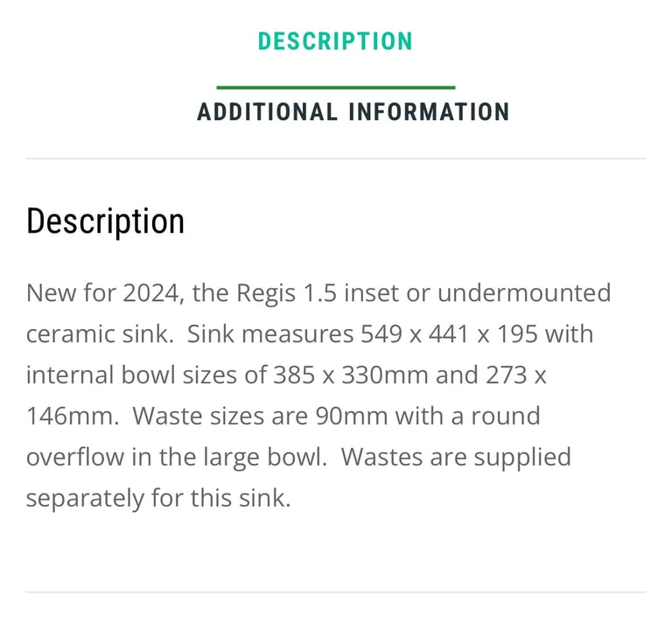Click the divider line below the tabs
This screenshot has width=672, height=617.
[336, 158]
